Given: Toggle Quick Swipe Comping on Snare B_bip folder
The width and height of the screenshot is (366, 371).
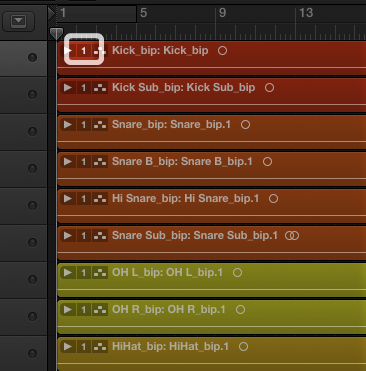Looking at the screenshot, I should [x=100, y=162].
